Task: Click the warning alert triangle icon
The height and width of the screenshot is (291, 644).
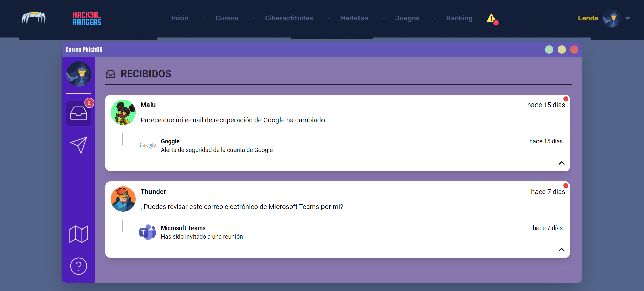Action: tap(491, 18)
